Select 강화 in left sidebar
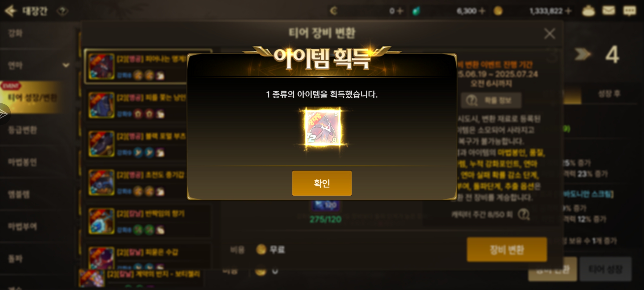Image resolution: width=644 pixels, height=290 pixels. (x=15, y=33)
